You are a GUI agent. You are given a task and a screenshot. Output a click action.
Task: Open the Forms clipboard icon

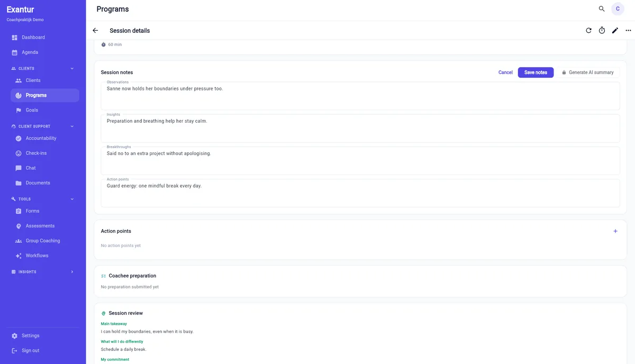coord(19,211)
